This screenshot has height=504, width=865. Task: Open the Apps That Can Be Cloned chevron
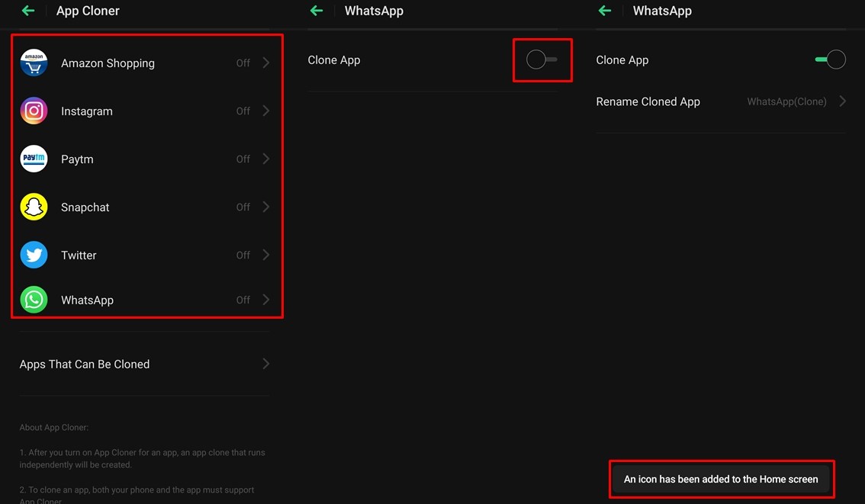(266, 364)
